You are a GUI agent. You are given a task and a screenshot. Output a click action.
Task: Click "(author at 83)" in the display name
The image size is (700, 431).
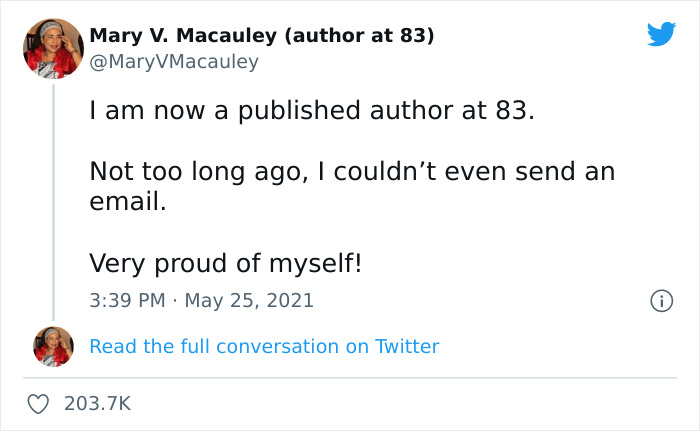359,36
